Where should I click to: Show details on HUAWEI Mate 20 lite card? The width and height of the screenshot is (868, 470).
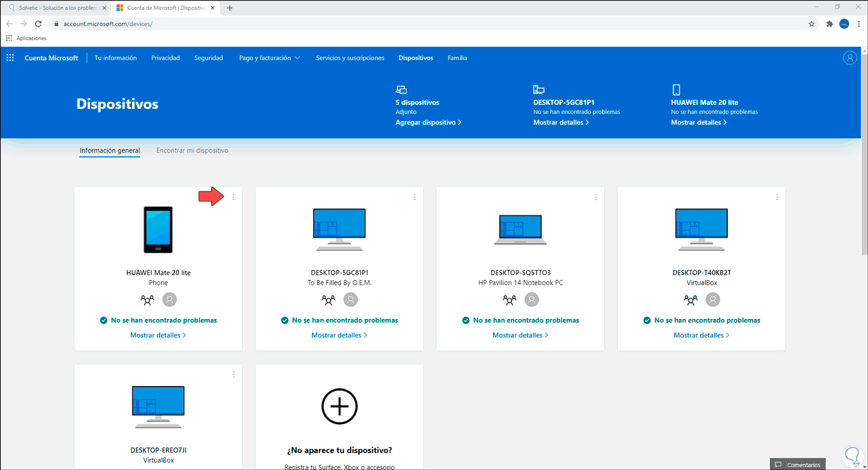point(158,335)
